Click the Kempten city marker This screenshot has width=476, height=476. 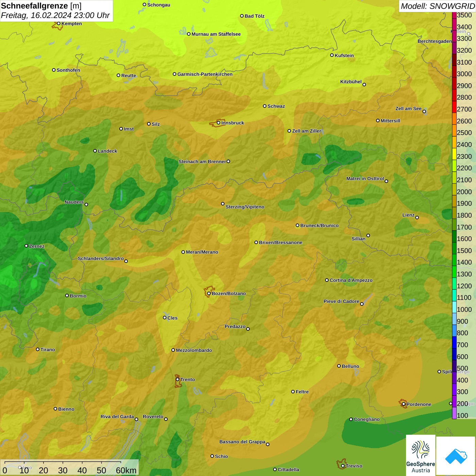pyautogui.click(x=58, y=23)
